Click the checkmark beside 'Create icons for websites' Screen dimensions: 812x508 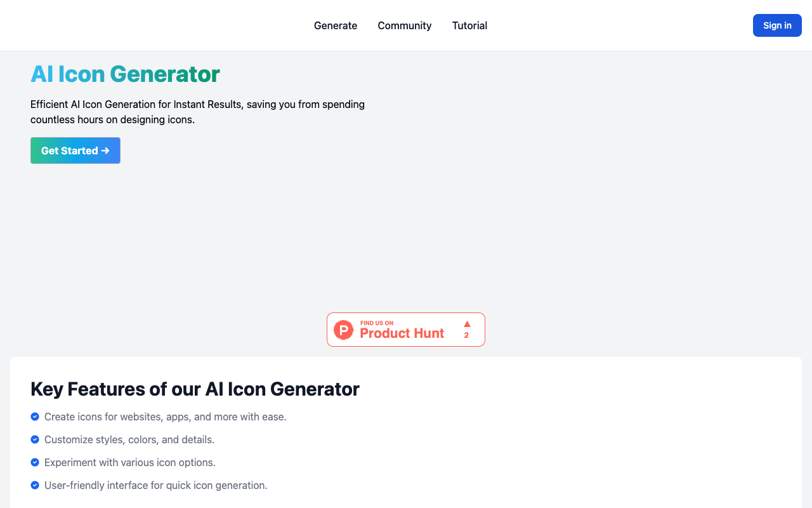pos(35,417)
